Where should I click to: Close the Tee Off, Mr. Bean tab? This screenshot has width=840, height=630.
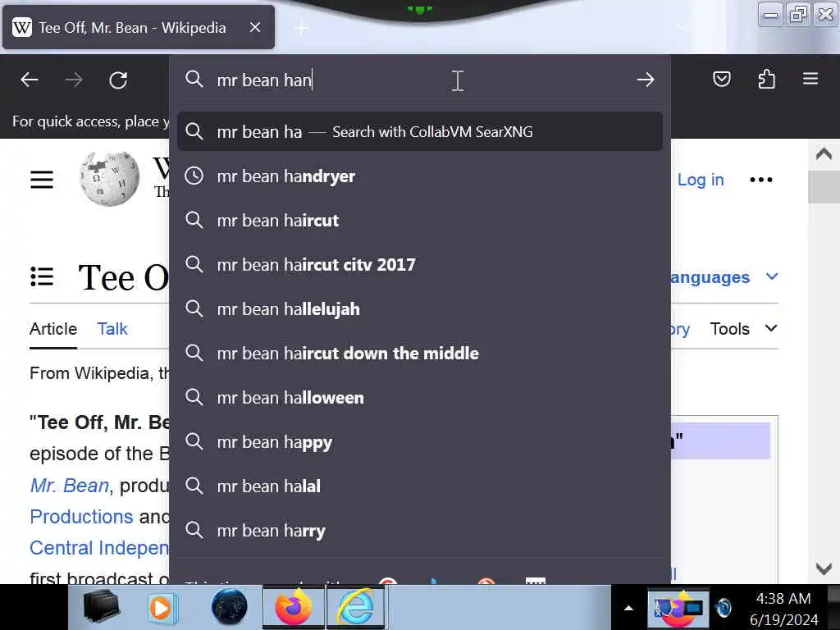coord(256,27)
